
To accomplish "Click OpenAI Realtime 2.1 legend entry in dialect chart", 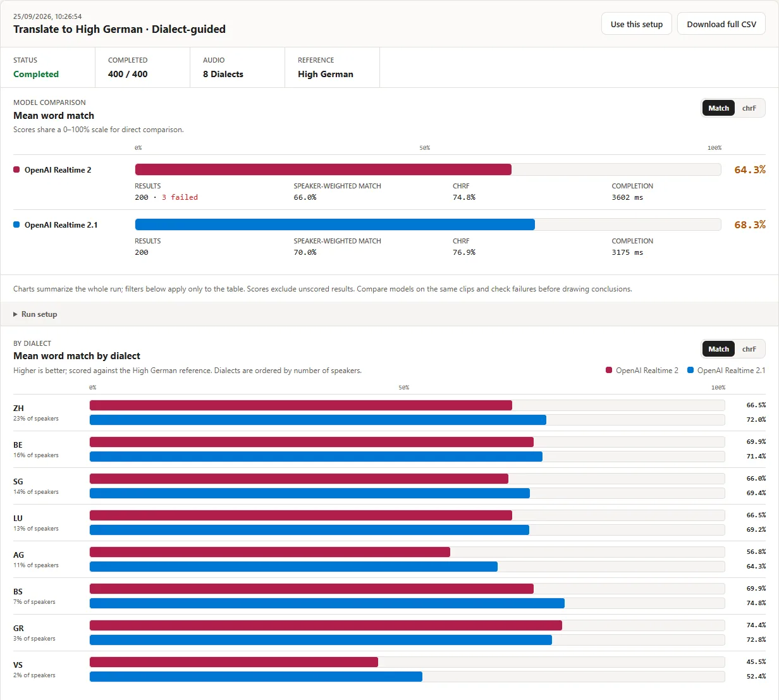I will point(726,371).
